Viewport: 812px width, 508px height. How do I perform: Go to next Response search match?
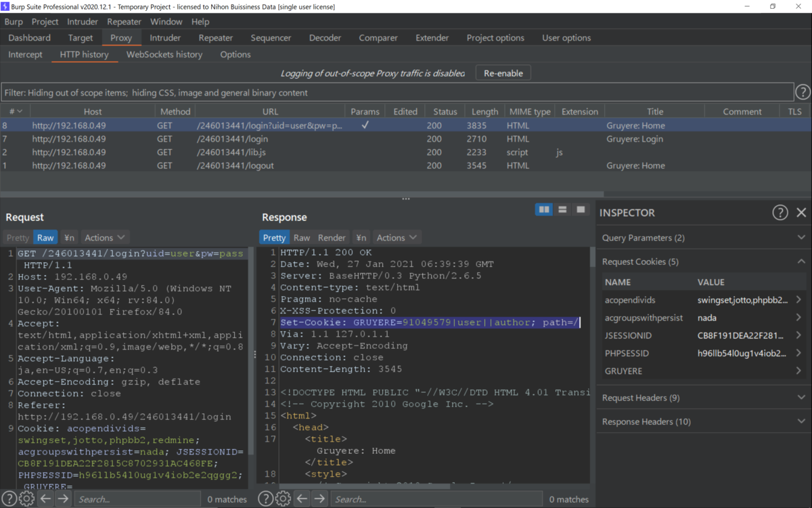click(319, 499)
